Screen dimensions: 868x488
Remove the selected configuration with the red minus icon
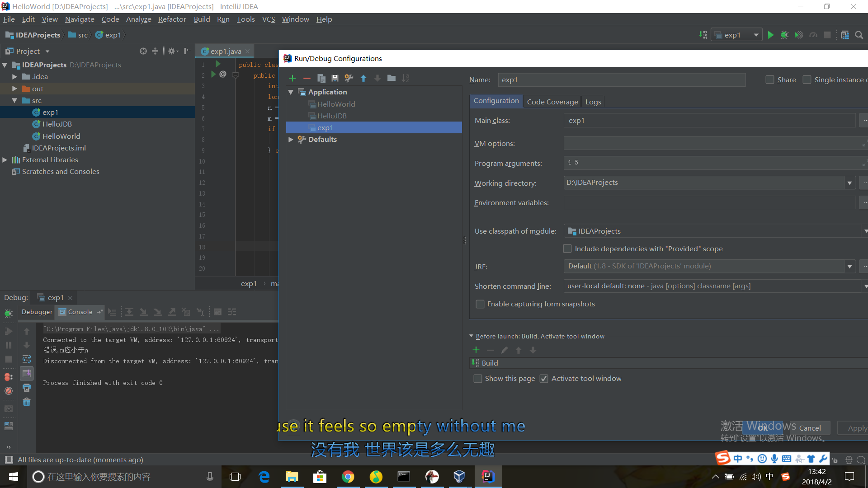coord(307,78)
